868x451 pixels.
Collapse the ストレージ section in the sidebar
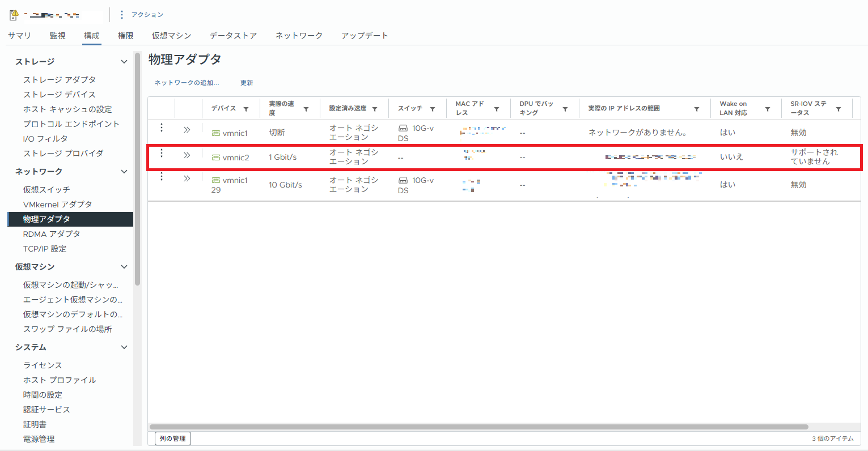pyautogui.click(x=124, y=61)
